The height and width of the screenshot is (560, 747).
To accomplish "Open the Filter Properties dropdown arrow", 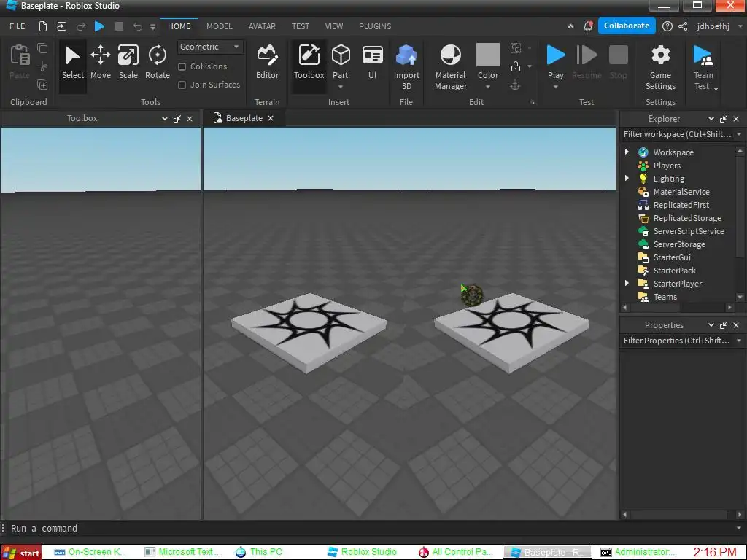I will point(739,341).
